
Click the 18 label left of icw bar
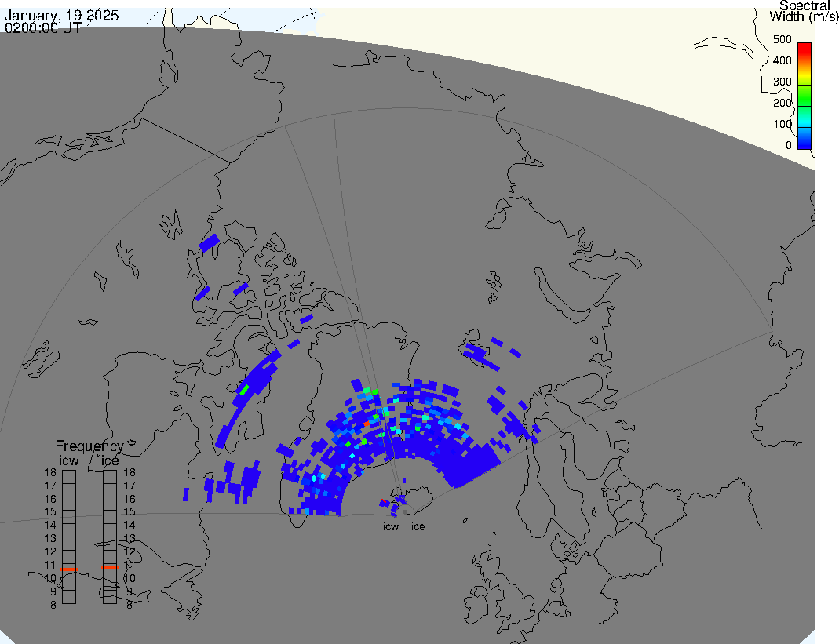pos(50,472)
